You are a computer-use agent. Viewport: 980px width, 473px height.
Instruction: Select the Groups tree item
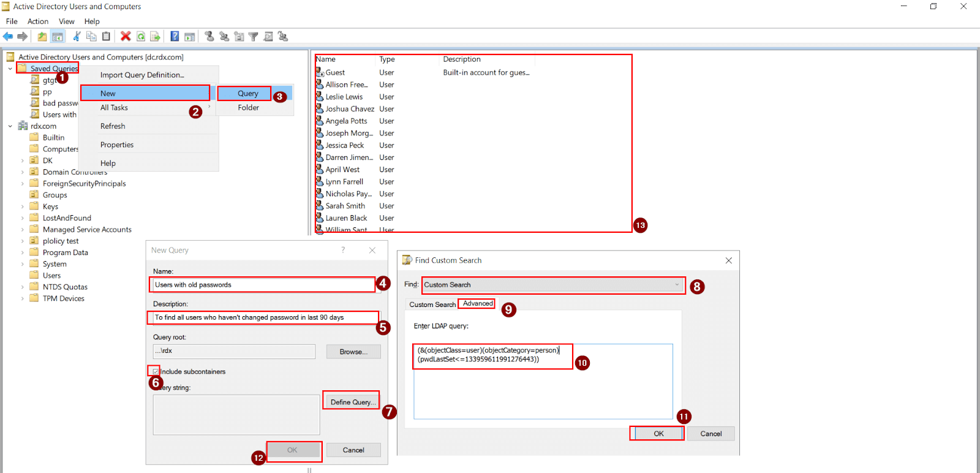click(x=55, y=195)
